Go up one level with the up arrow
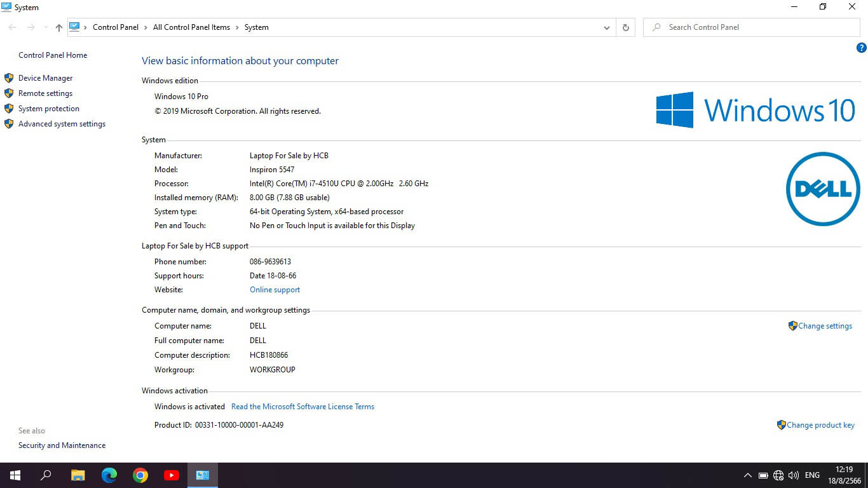868x488 pixels. click(59, 27)
